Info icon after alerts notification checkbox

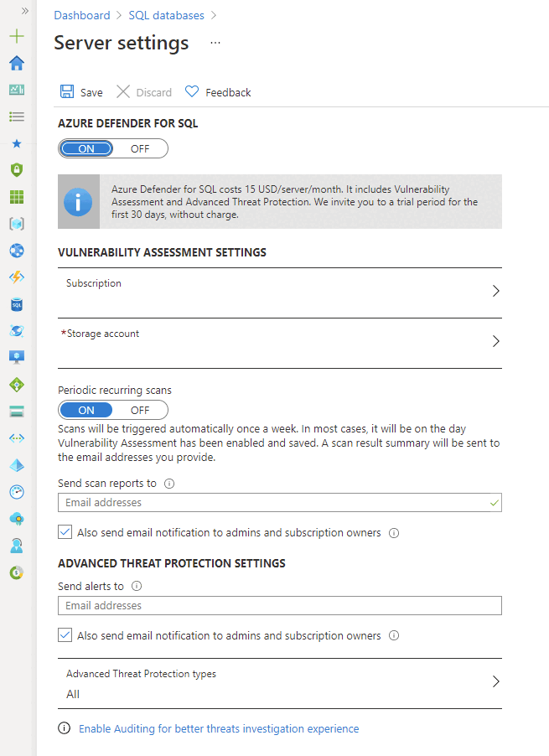point(394,635)
